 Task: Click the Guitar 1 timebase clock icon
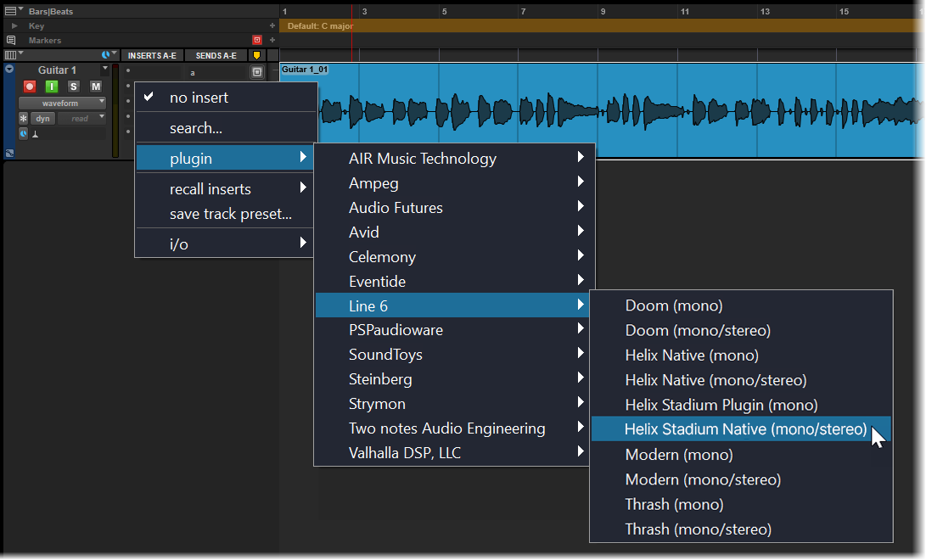[x=24, y=134]
